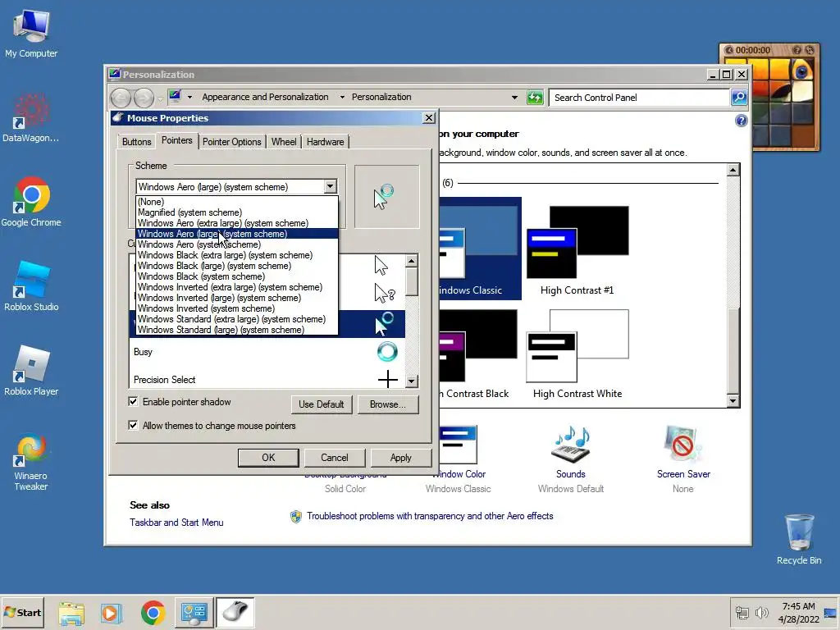The image size is (840, 630).
Task: Click the search magnifier in Control Panel
Action: tap(739, 98)
